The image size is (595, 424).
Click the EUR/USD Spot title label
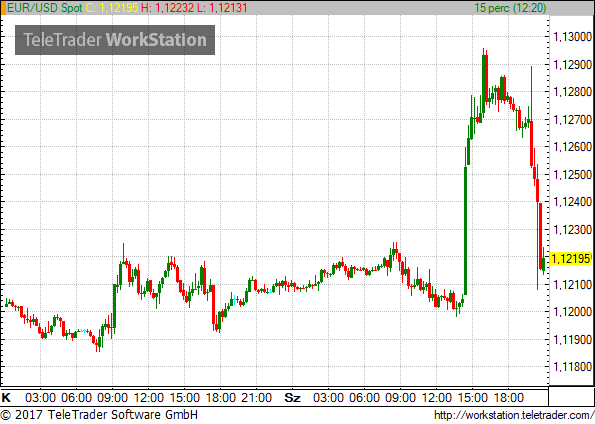(x=45, y=8)
